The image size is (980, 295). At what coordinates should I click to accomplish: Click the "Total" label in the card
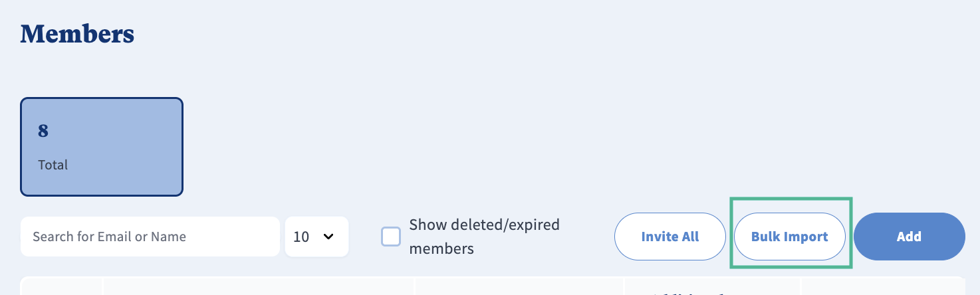[53, 164]
